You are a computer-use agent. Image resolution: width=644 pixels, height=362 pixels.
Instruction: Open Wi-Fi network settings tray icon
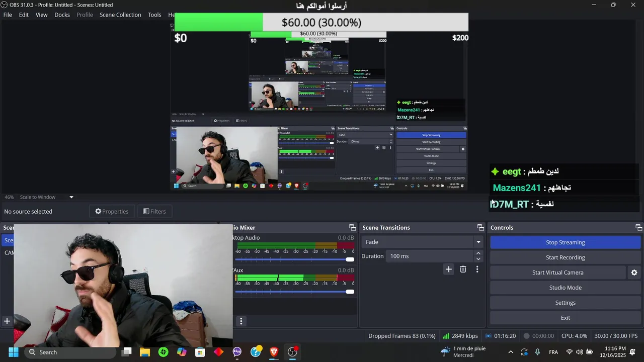tap(570, 352)
